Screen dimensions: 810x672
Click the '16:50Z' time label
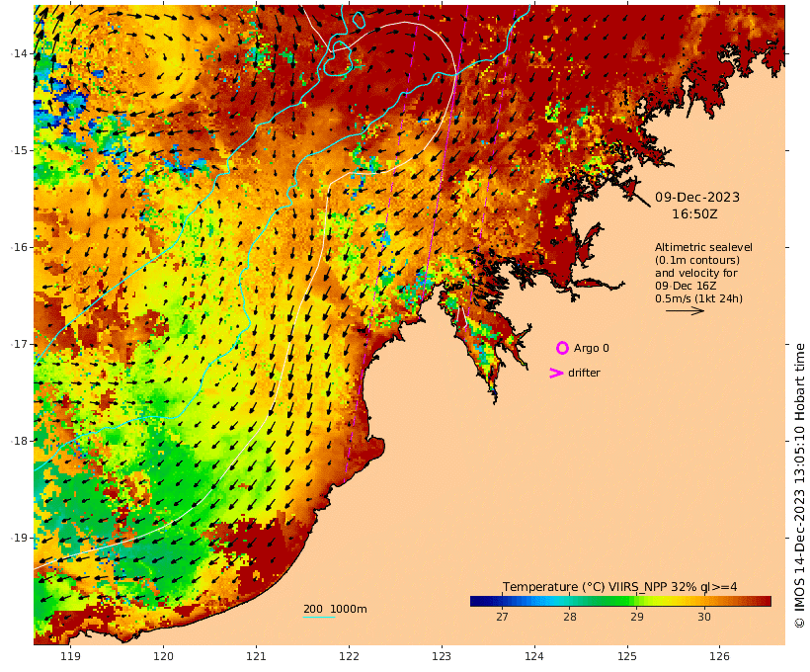click(x=694, y=214)
